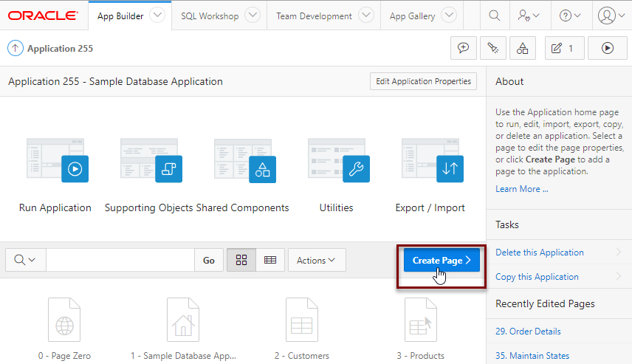Click Edit Application Properties button

(423, 81)
